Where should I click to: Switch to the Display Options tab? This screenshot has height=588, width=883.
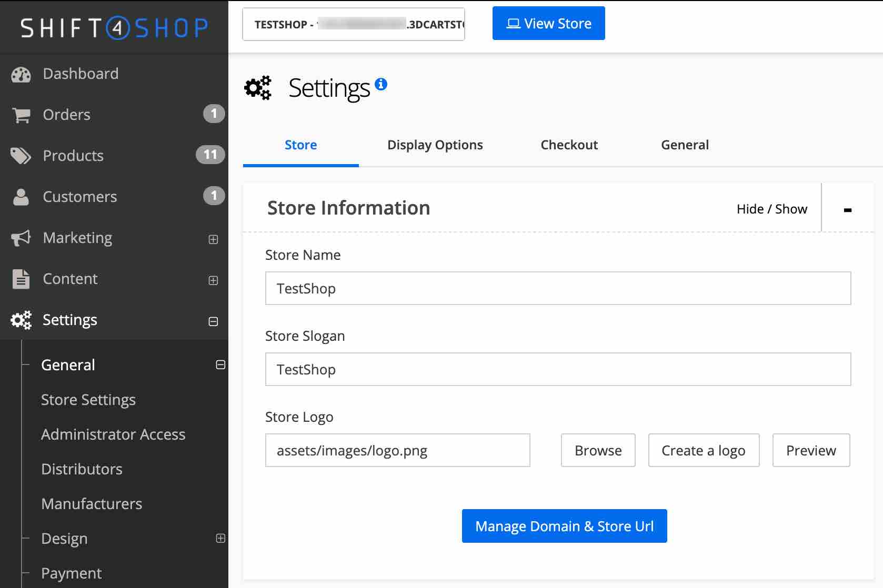click(435, 145)
